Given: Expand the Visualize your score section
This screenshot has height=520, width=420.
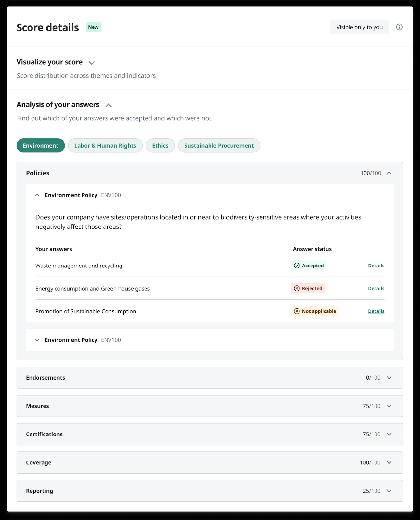Looking at the screenshot, I should 91,63.
